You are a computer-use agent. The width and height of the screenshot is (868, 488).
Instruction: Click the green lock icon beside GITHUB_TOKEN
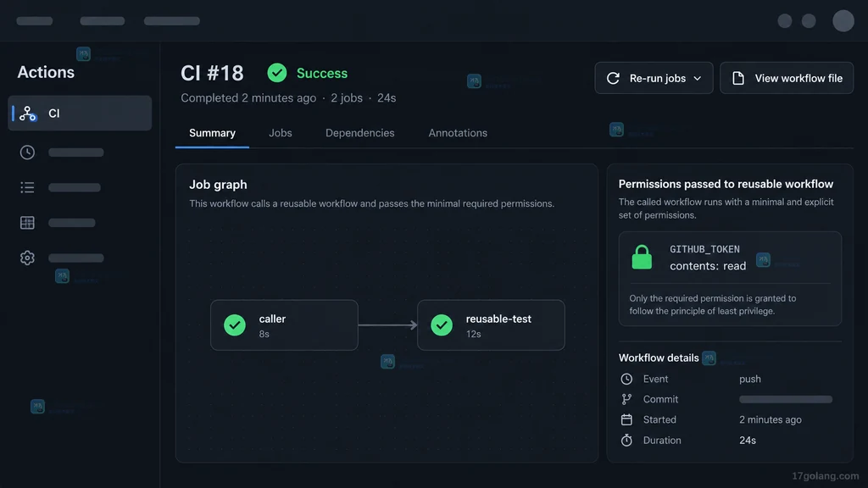coord(642,258)
